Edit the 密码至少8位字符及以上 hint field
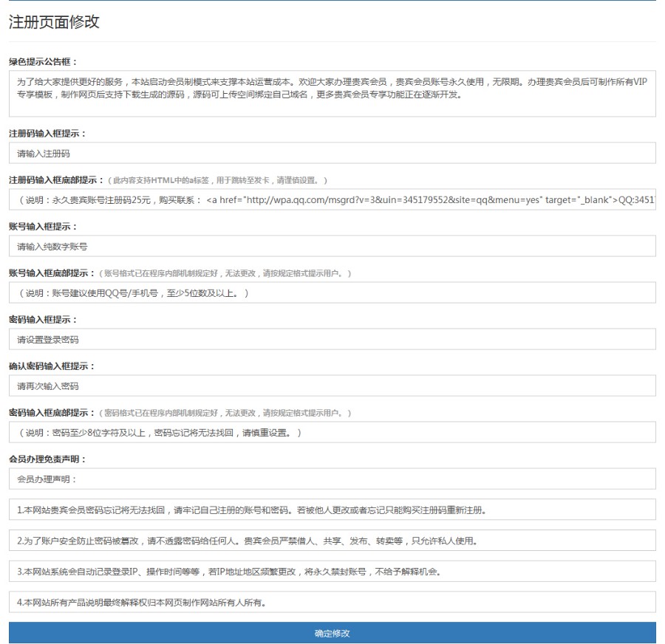 point(332,433)
